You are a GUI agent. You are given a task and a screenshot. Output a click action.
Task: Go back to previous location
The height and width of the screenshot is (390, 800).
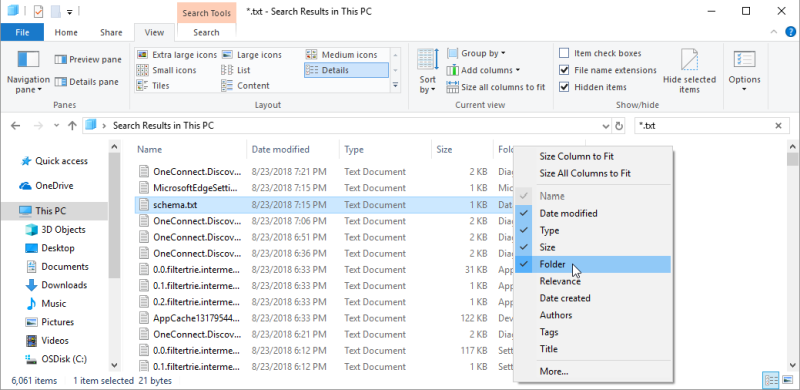16,126
